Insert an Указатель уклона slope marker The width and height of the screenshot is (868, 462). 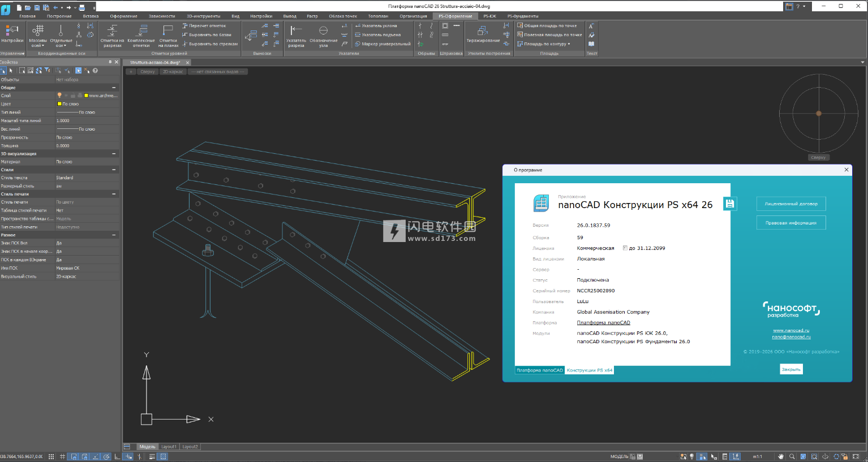pyautogui.click(x=376, y=25)
